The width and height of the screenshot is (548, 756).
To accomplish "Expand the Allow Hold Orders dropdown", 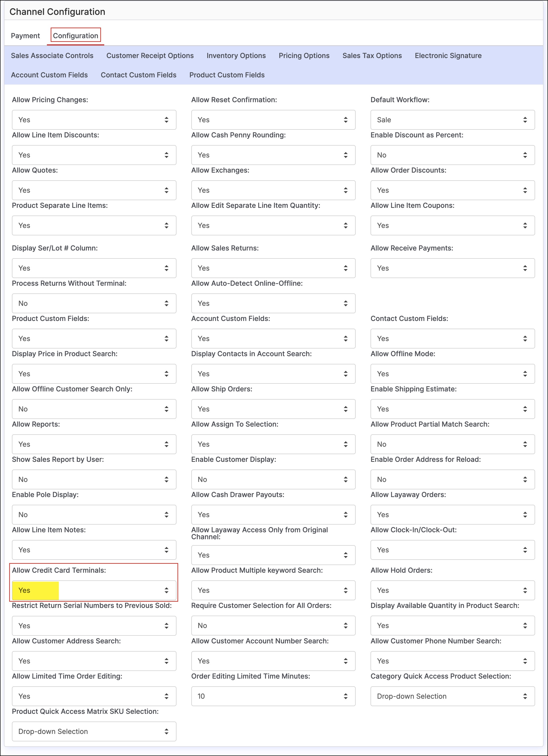I will (x=452, y=590).
